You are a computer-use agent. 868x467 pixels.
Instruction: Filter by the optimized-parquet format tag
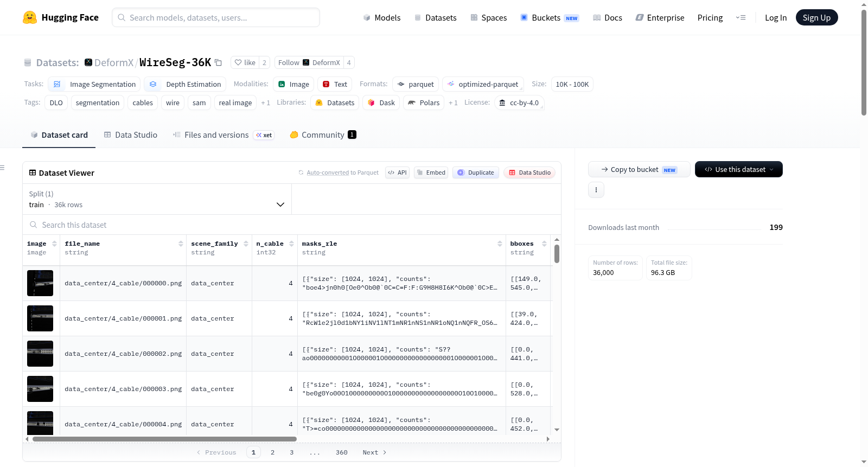pos(483,84)
